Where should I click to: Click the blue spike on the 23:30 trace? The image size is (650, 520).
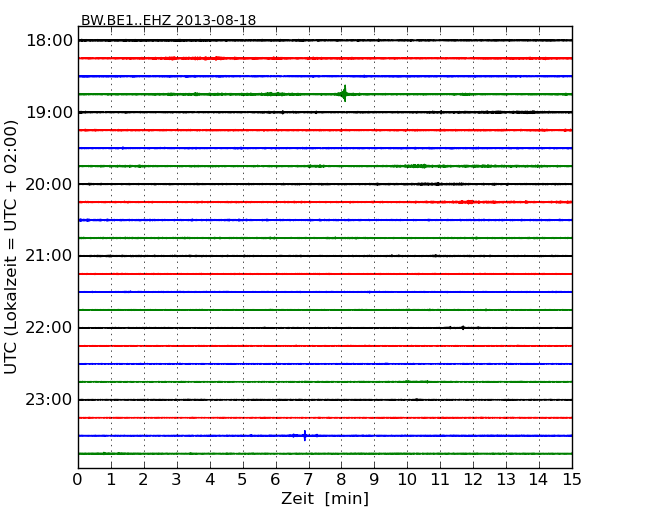point(305,435)
